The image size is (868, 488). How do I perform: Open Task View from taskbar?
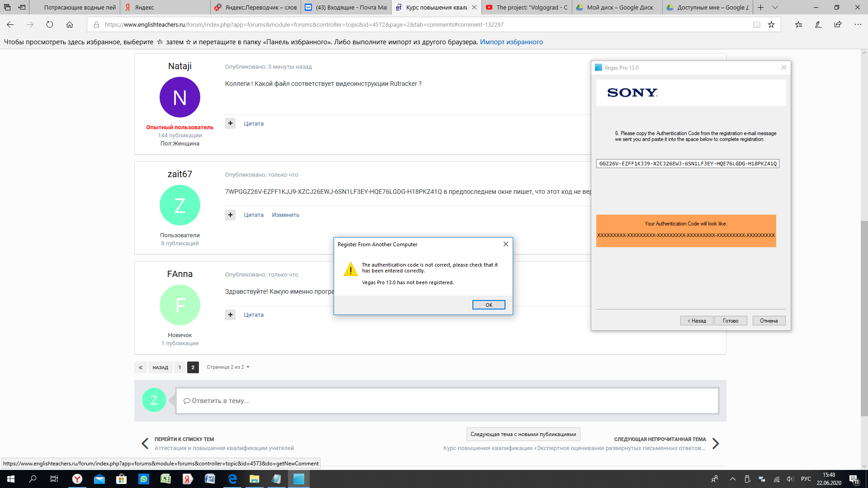pyautogui.click(x=54, y=479)
